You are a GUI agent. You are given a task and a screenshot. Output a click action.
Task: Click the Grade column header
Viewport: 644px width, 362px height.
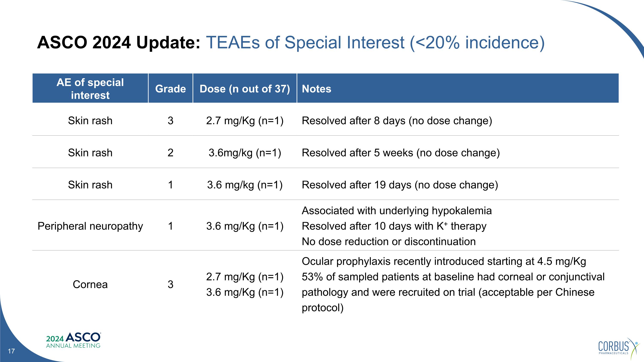[x=170, y=89]
